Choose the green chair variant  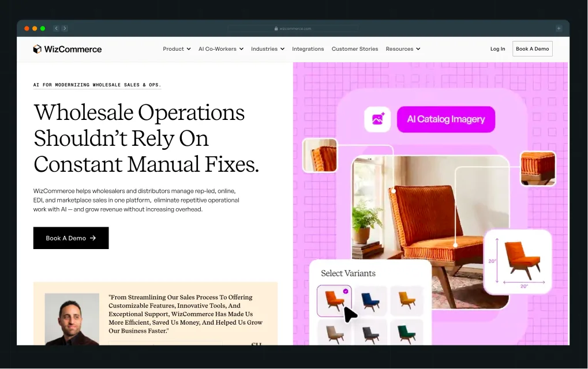point(407,333)
